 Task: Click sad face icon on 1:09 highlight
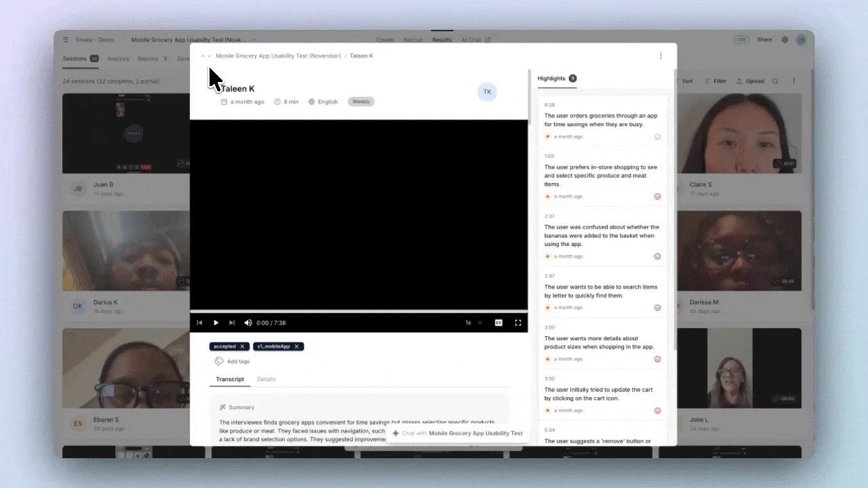click(x=657, y=197)
